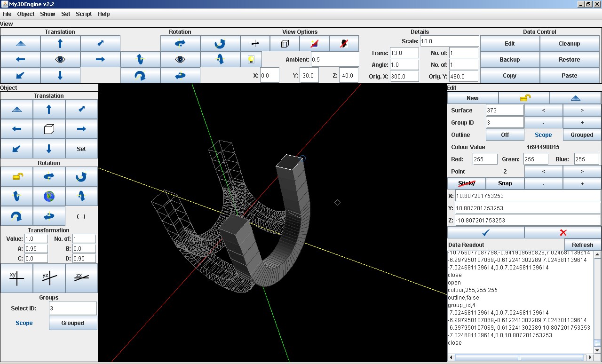Click the arch-shaped rotate arrow in View Rotation
The width and height of the screenshot is (602, 364).
pyautogui.click(x=140, y=75)
